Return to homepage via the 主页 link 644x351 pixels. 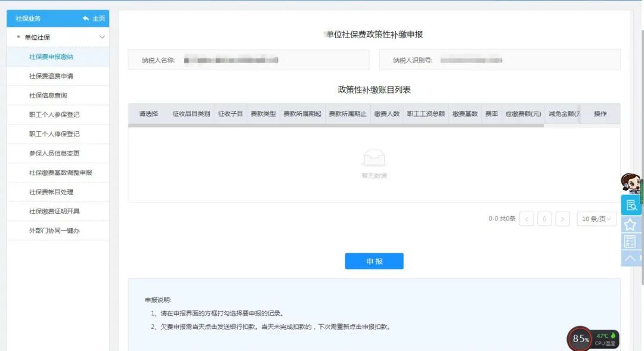coord(98,18)
